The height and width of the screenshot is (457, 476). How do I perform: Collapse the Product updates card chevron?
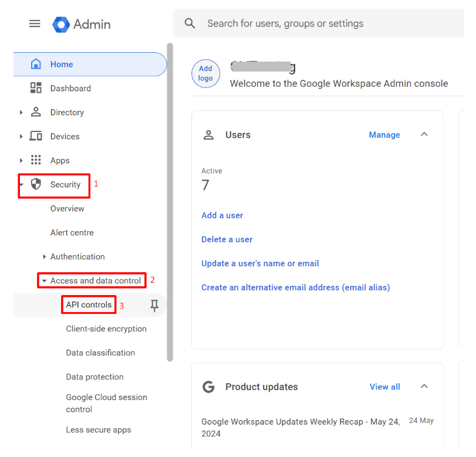(x=424, y=386)
